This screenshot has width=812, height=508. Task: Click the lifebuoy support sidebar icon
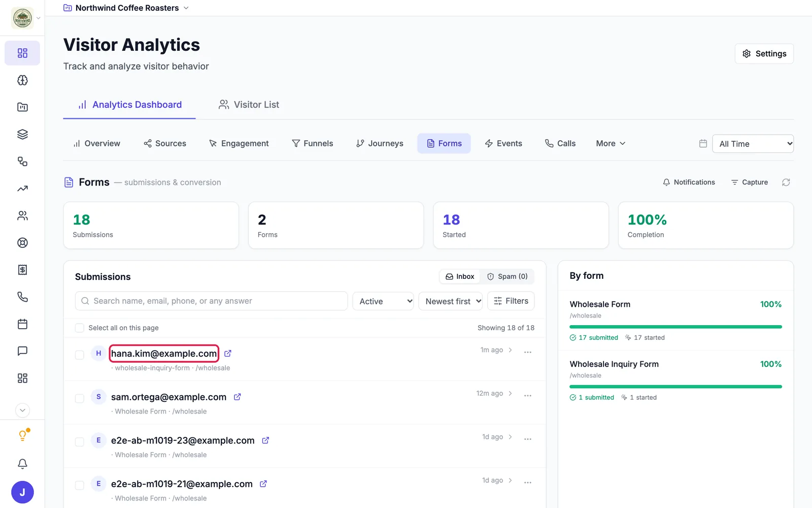click(22, 243)
